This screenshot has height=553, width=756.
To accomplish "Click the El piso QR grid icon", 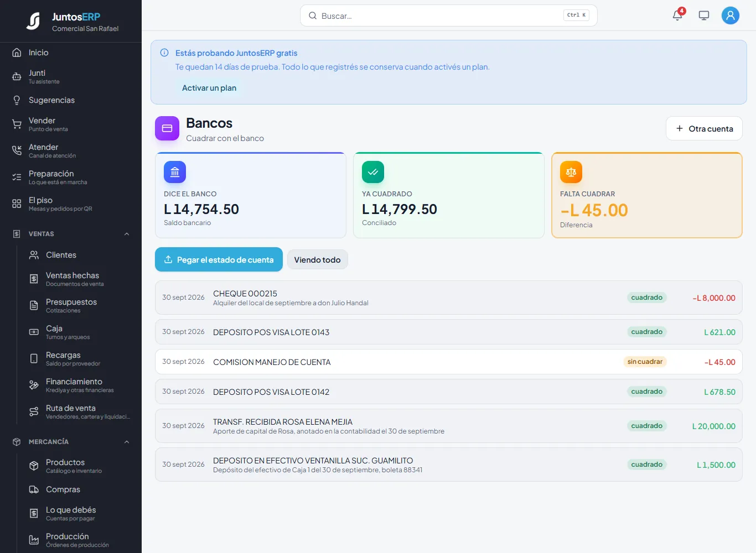I will point(17,204).
